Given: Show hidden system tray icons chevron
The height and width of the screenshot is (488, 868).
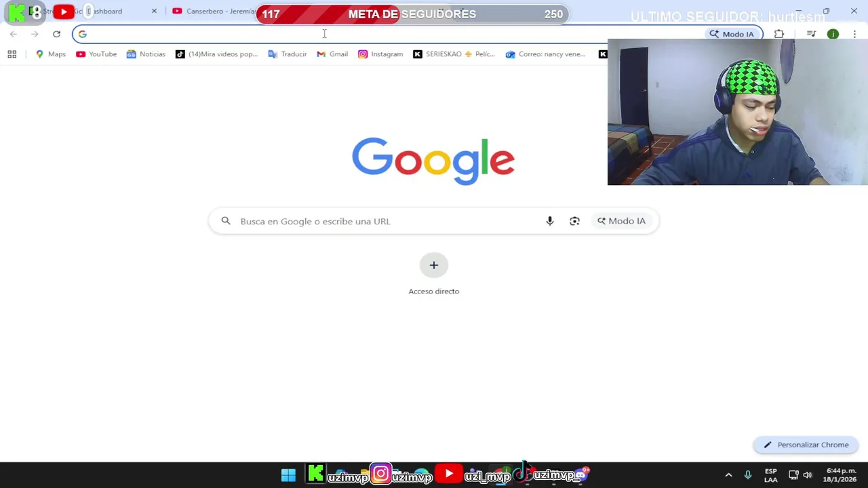Looking at the screenshot, I should point(728,475).
